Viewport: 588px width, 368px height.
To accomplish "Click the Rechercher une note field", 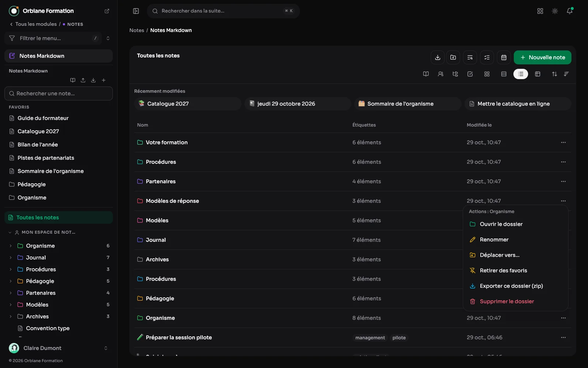I will pyautogui.click(x=59, y=93).
